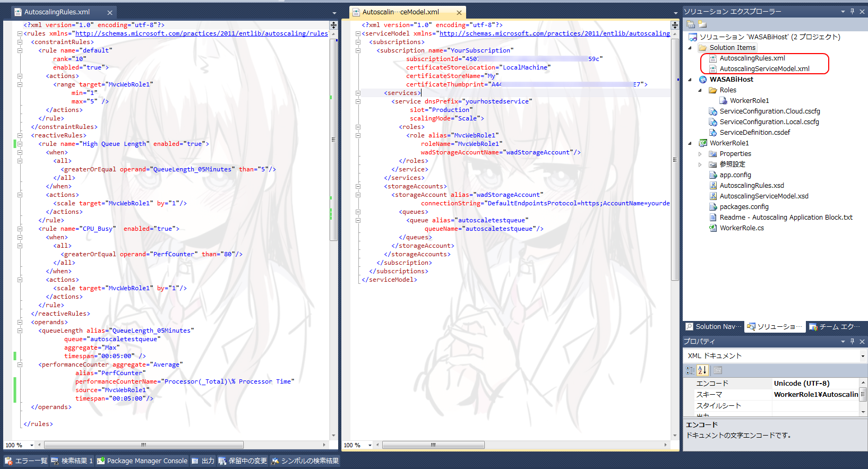Open the Solution Explorer window position menu
The height and width of the screenshot is (469, 868).
click(843, 12)
